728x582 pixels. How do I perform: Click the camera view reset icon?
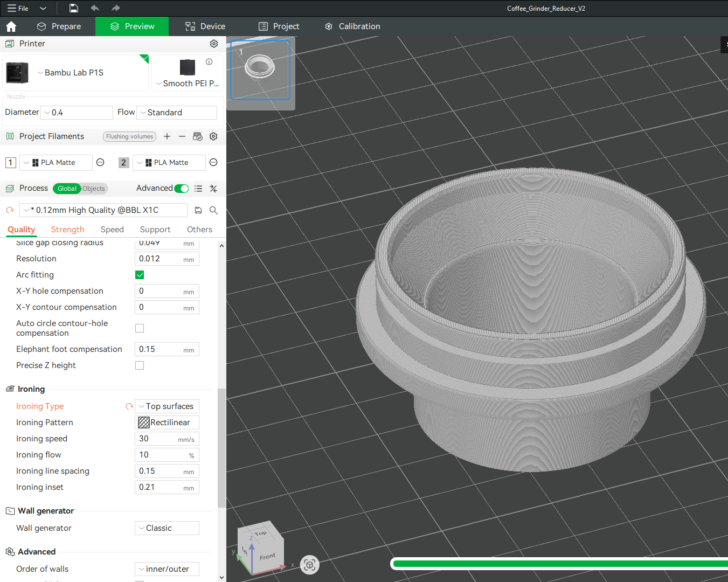(x=309, y=564)
